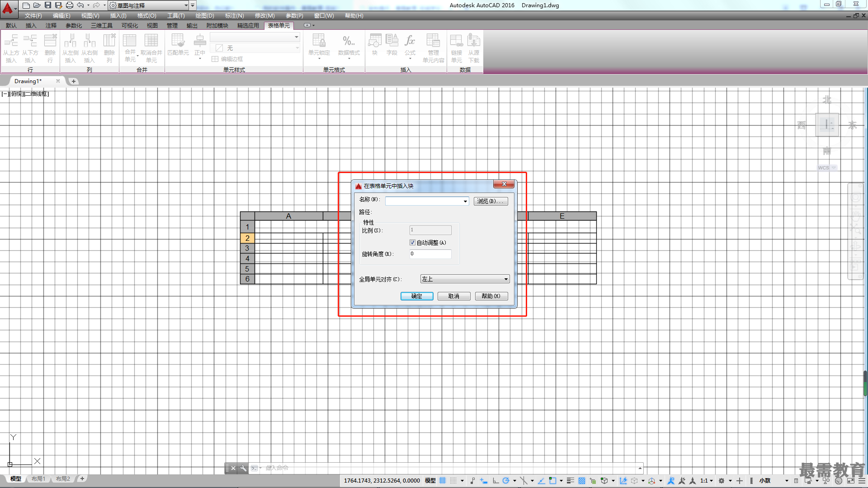Click the new drawing tab plus button
868x488 pixels.
pyautogui.click(x=73, y=81)
